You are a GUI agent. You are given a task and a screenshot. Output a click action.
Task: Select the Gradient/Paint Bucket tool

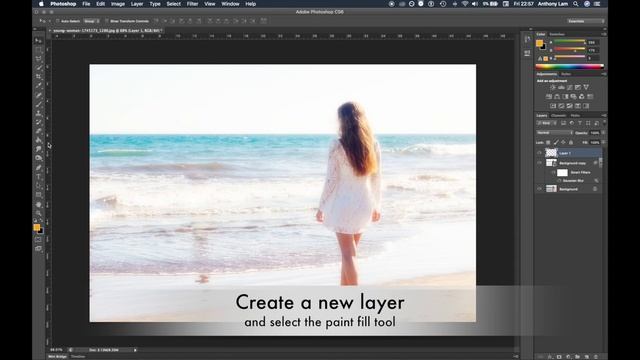(38, 140)
